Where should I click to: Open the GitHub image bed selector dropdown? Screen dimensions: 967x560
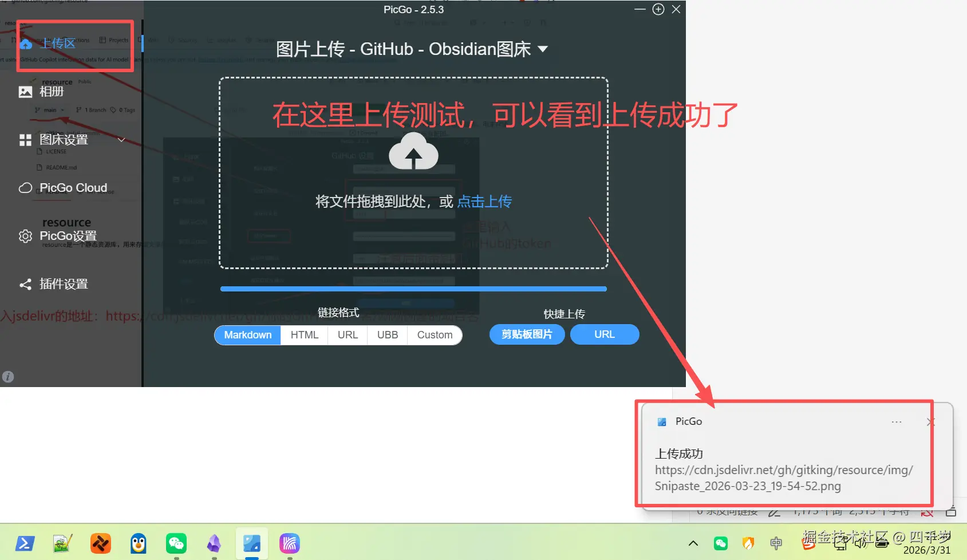543,49
